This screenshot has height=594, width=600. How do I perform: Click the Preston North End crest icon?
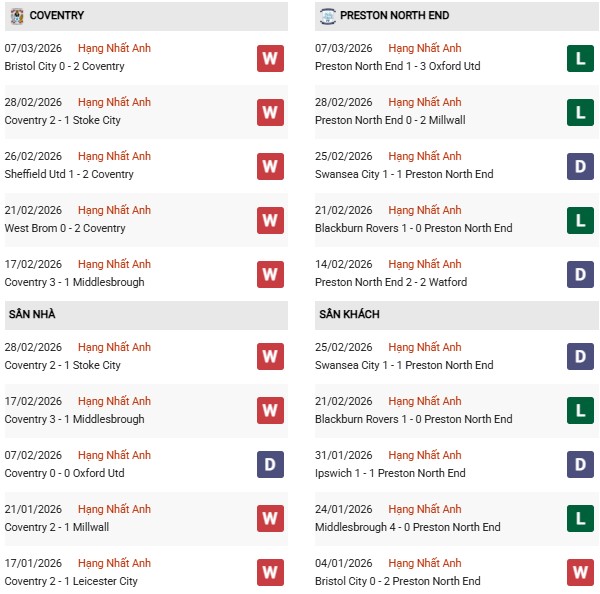pyautogui.click(x=327, y=16)
